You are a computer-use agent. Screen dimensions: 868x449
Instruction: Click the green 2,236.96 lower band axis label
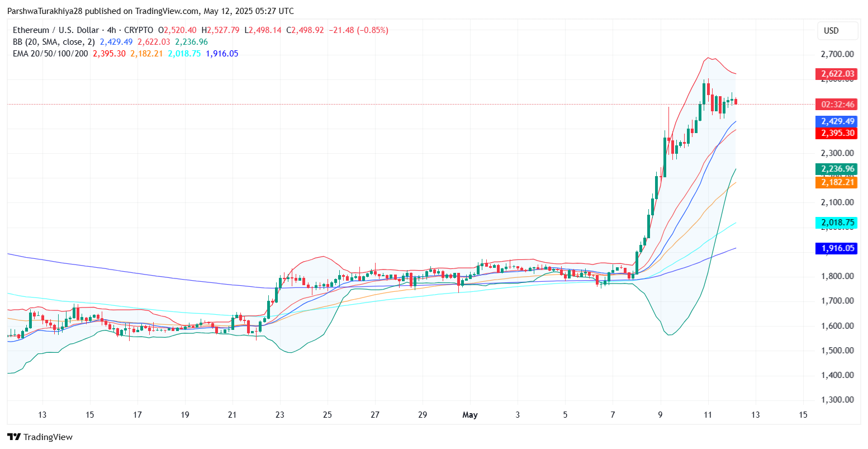click(837, 169)
